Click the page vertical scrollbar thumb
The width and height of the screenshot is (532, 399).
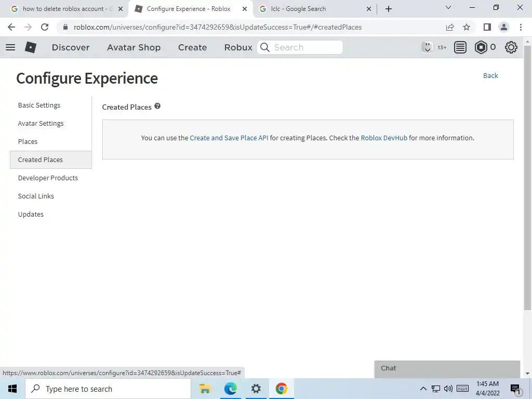pos(527,177)
